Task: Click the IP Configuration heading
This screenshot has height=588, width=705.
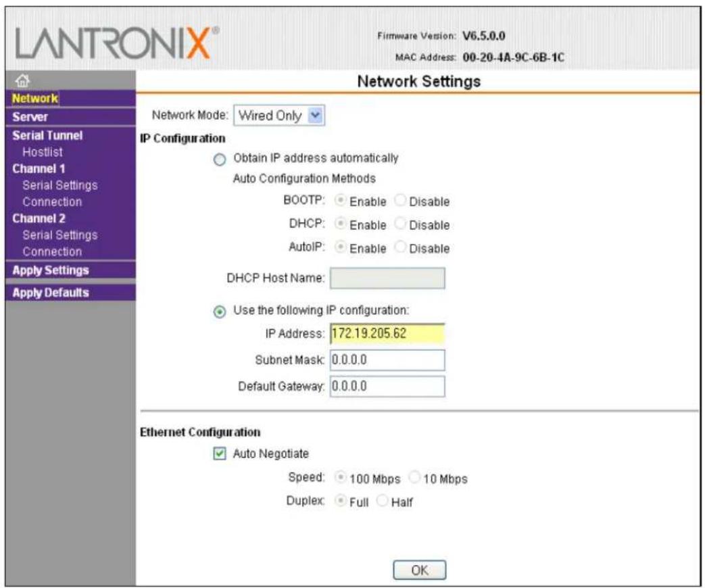Action: pyautogui.click(x=183, y=139)
